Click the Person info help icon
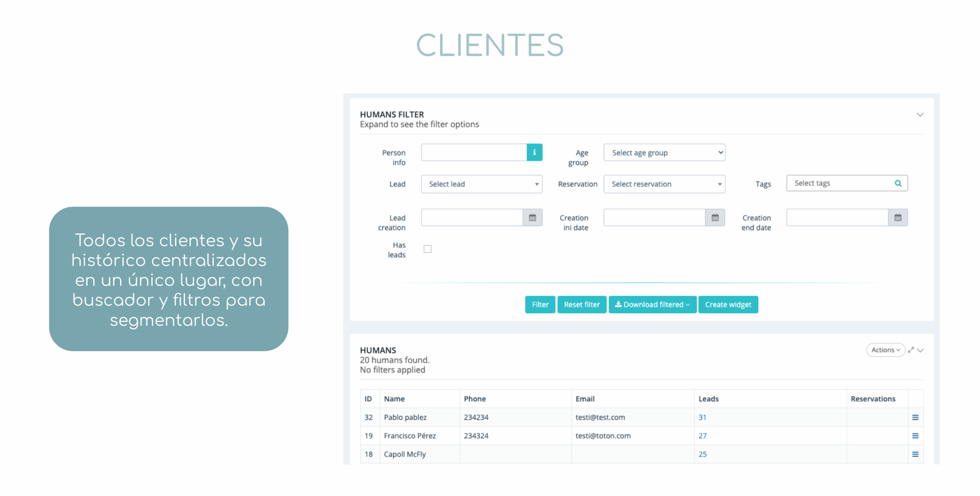The image size is (980, 496). click(534, 152)
